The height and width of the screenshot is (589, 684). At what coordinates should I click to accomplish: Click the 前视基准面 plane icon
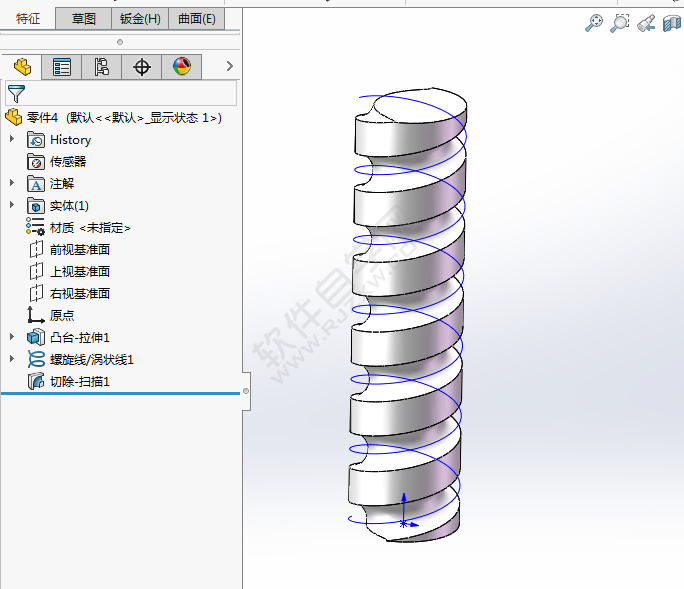pyautogui.click(x=36, y=249)
